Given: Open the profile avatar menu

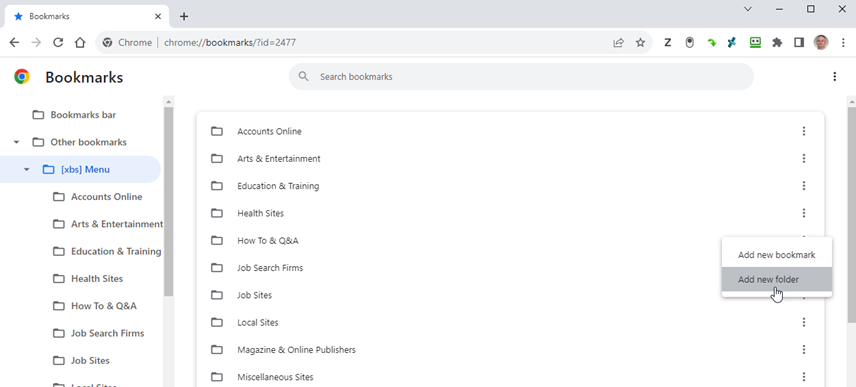Looking at the screenshot, I should click(x=821, y=43).
